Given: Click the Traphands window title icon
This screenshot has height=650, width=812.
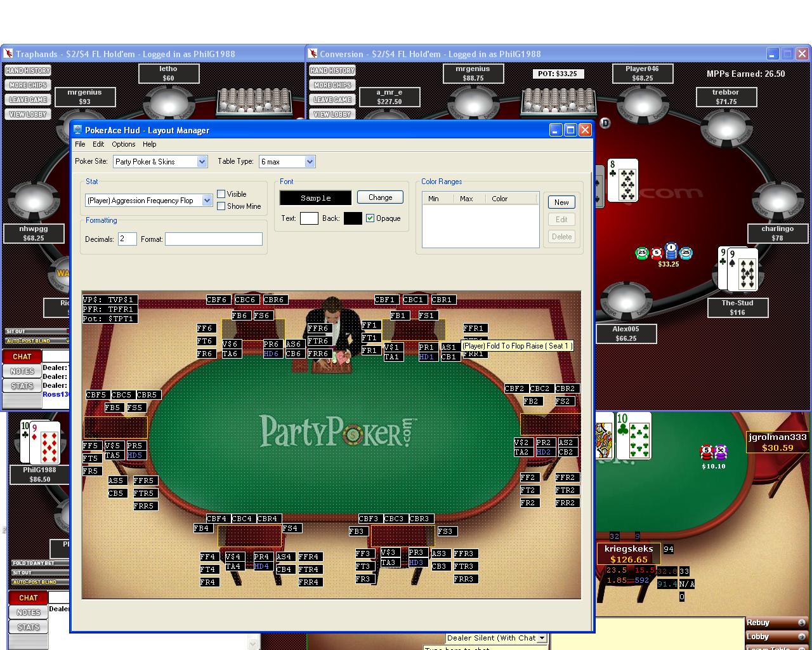Looking at the screenshot, I should click(x=8, y=54).
